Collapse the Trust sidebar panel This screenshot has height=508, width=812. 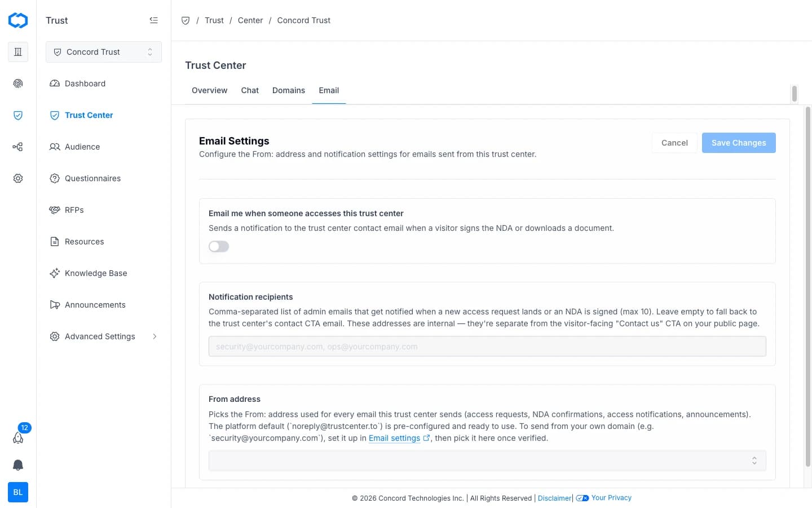pos(153,20)
